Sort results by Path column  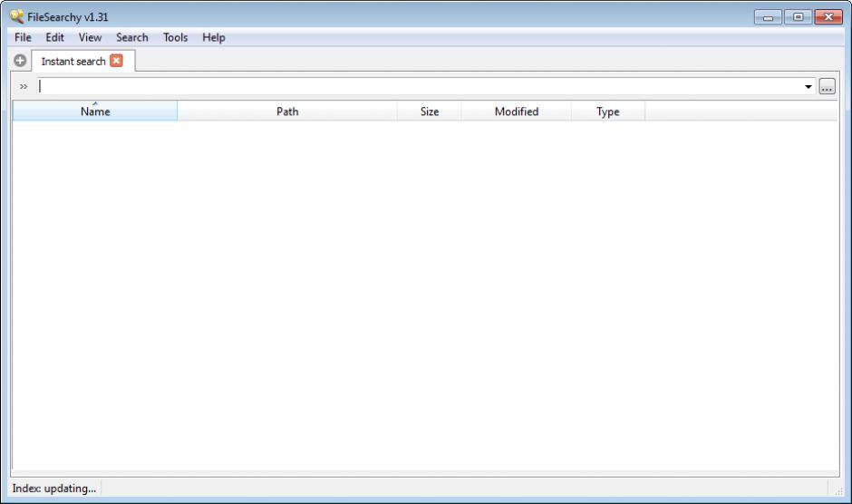point(287,111)
